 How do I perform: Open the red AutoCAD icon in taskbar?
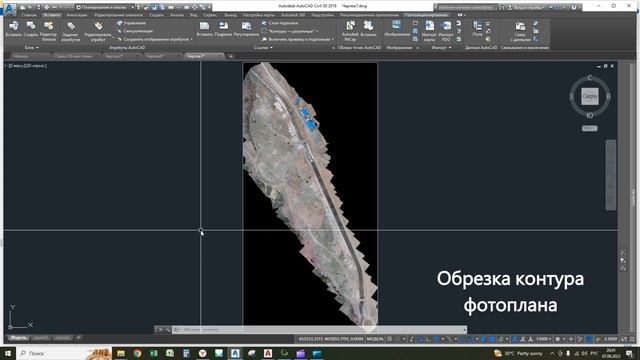point(268,353)
